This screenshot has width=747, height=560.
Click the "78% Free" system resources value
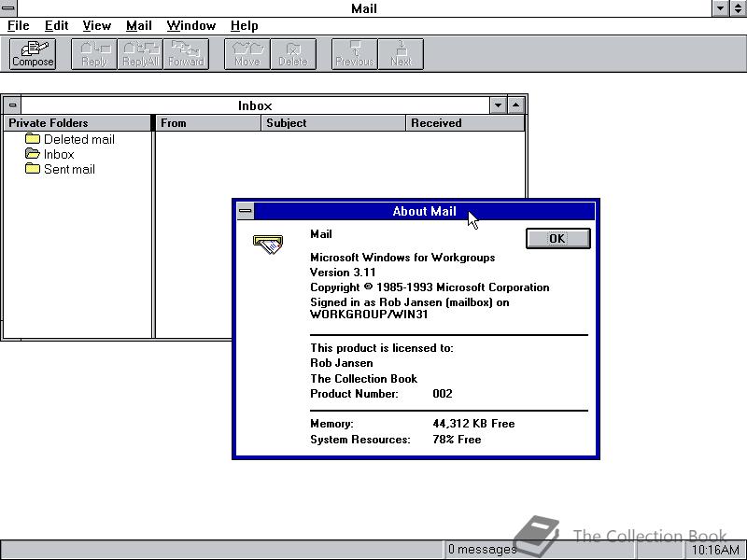[457, 439]
